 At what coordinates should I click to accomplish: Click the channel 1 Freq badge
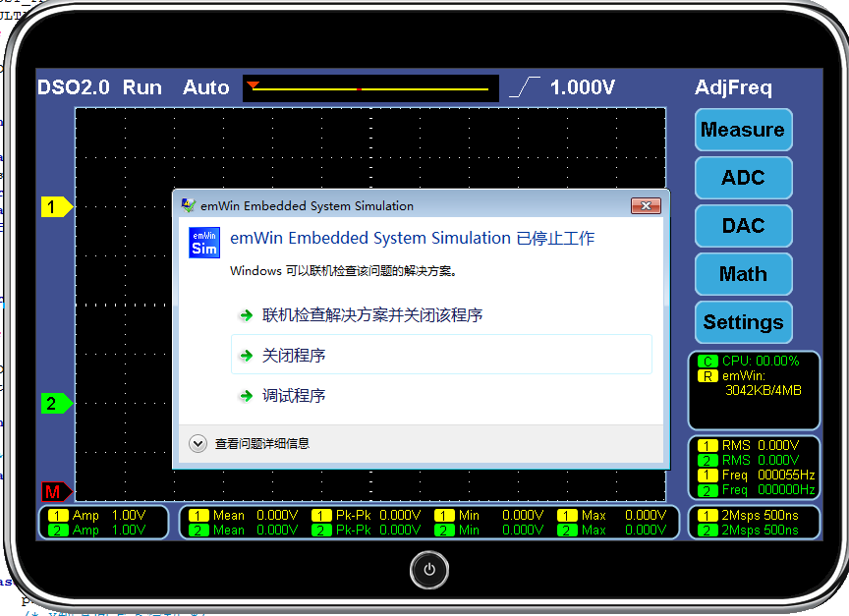(x=707, y=476)
